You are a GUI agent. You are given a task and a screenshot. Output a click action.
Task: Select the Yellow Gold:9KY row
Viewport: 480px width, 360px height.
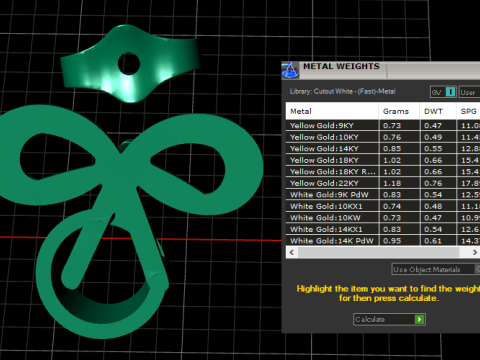point(383,125)
